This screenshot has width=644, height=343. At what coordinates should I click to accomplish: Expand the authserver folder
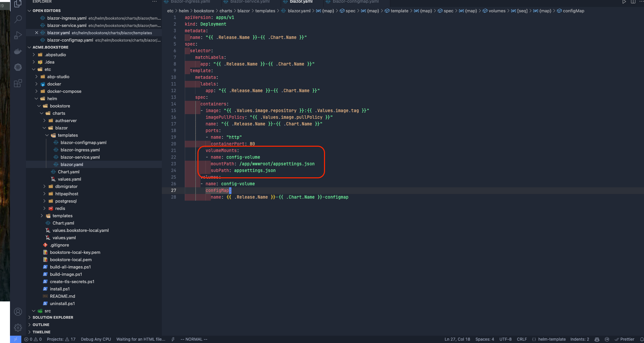(x=66, y=121)
